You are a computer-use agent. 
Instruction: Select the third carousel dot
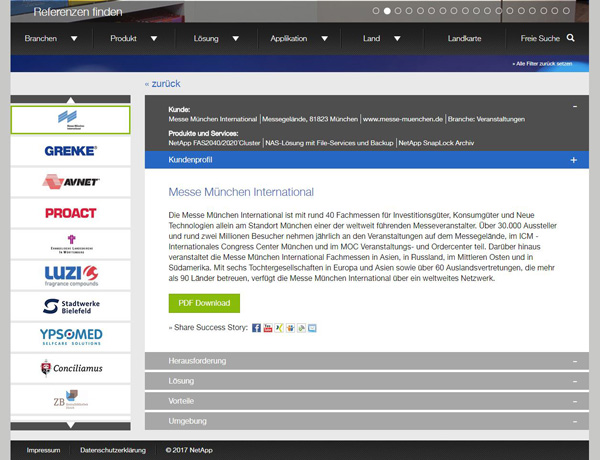[x=398, y=11]
